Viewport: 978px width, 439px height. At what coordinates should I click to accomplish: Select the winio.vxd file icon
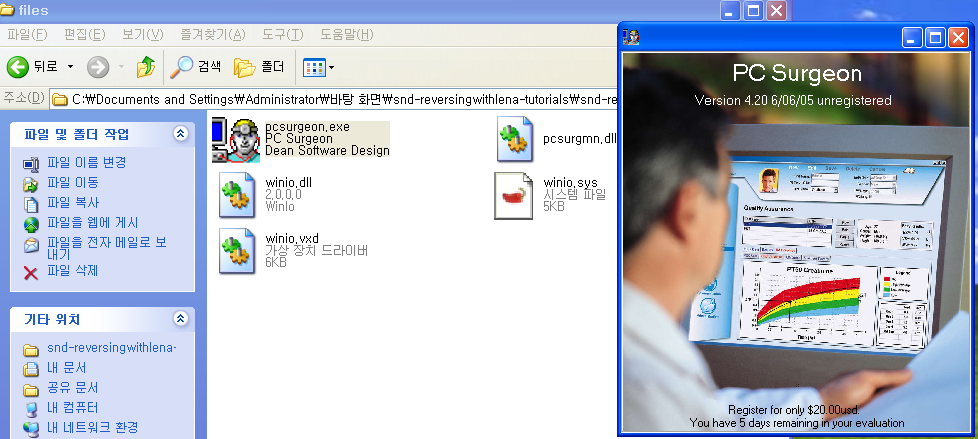coord(236,251)
